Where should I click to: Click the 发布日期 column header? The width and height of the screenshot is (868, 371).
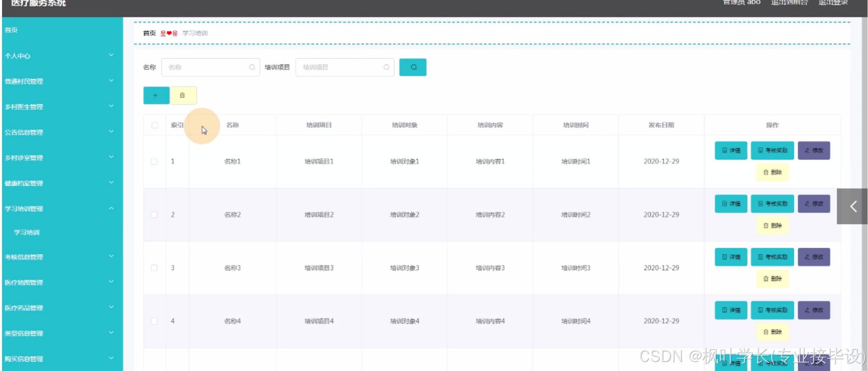661,125
